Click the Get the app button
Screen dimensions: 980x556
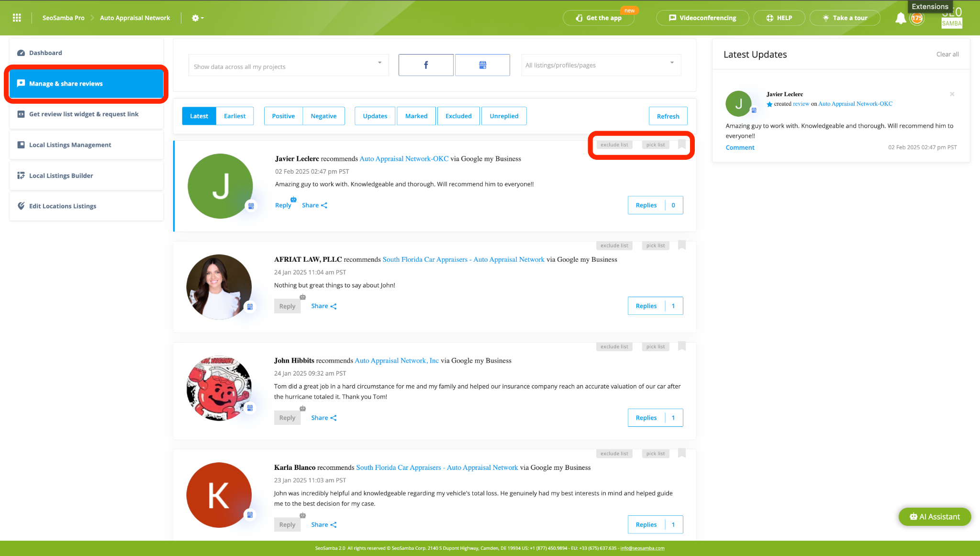(x=599, y=18)
